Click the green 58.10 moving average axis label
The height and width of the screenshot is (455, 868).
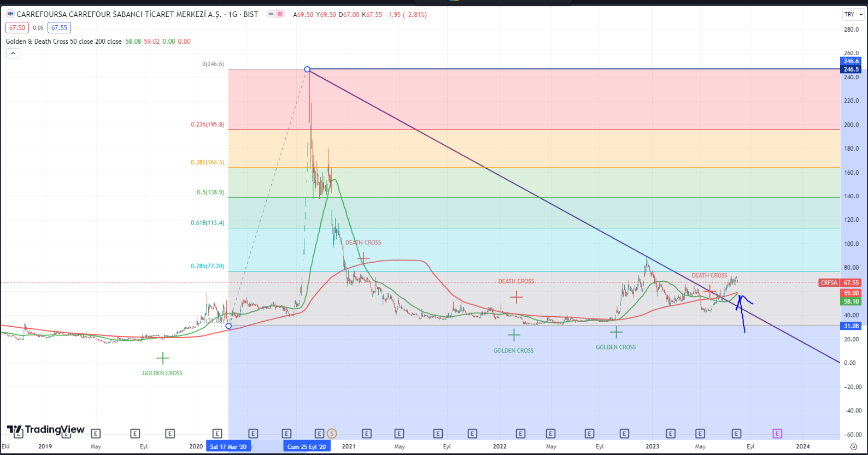point(851,302)
